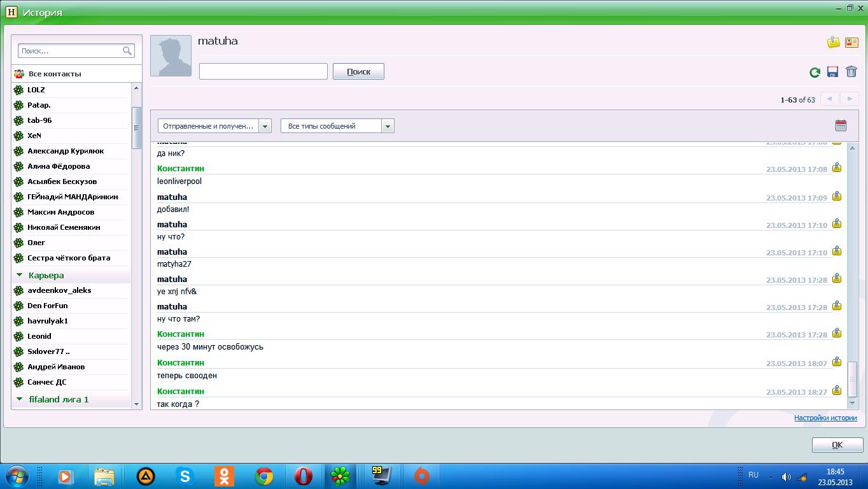The height and width of the screenshot is (489, 868).
Task: Open the Настройки истории link
Action: point(825,418)
